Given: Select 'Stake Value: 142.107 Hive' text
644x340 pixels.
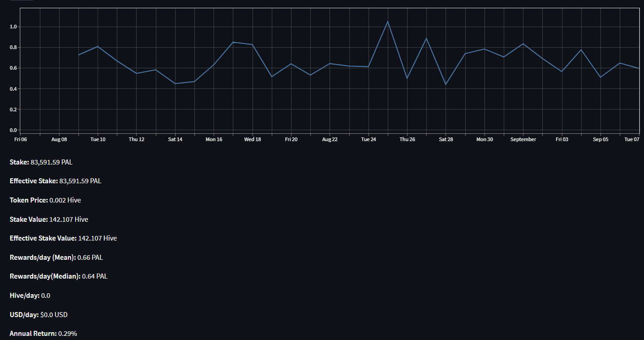Looking at the screenshot, I should tap(49, 219).
